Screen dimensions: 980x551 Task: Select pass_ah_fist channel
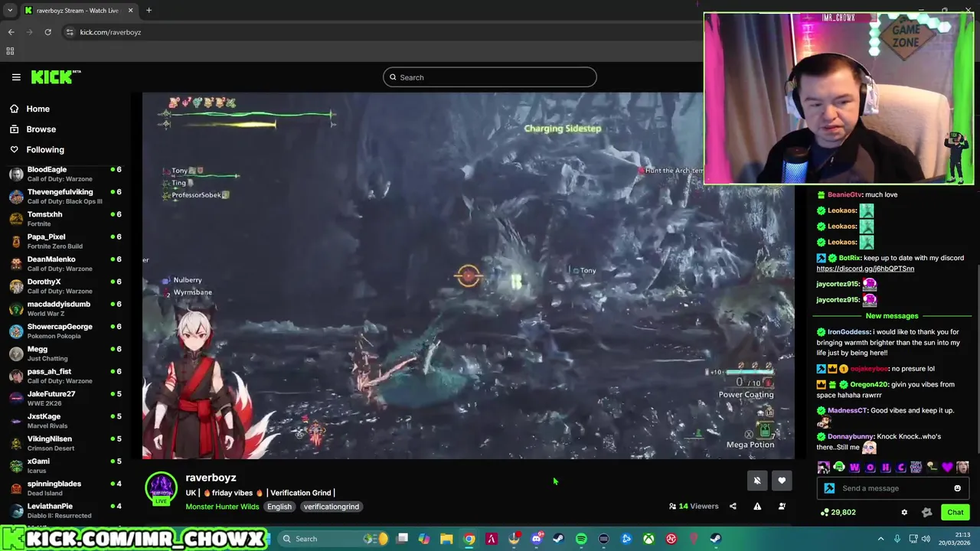[65, 376]
